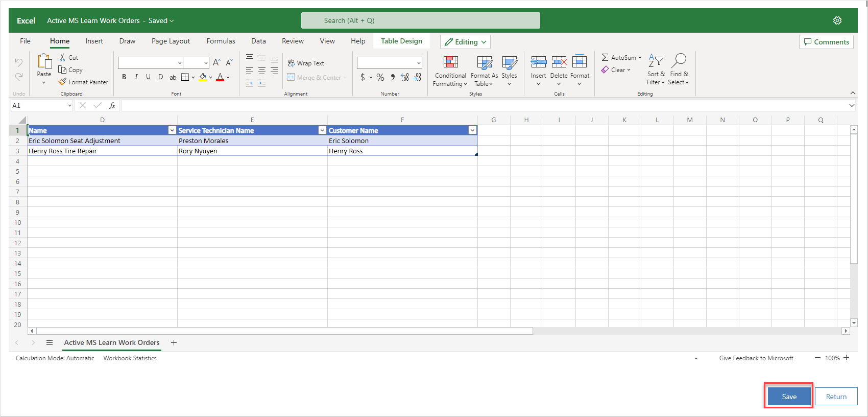Image resolution: width=868 pixels, height=417 pixels.
Task: Open Format As Table gallery
Action: click(x=484, y=71)
